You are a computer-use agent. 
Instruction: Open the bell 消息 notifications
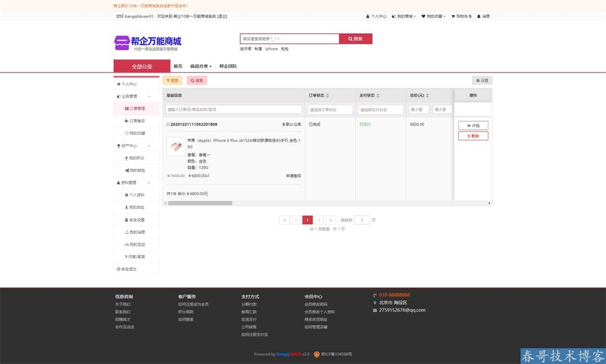[x=483, y=16]
